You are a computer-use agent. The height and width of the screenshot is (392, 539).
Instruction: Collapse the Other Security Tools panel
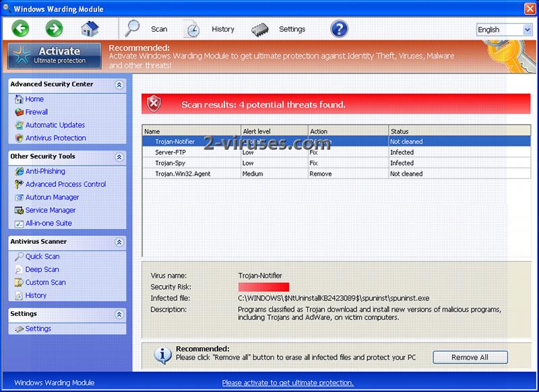click(119, 157)
